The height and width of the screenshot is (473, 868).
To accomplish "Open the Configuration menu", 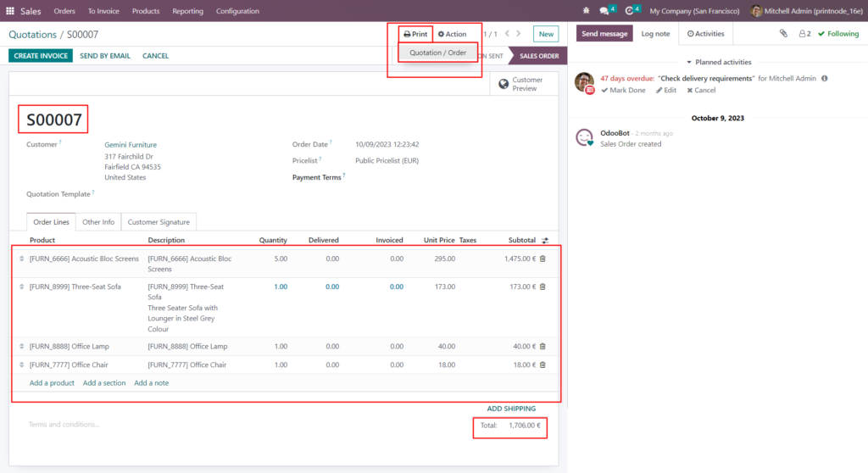I will tap(237, 11).
